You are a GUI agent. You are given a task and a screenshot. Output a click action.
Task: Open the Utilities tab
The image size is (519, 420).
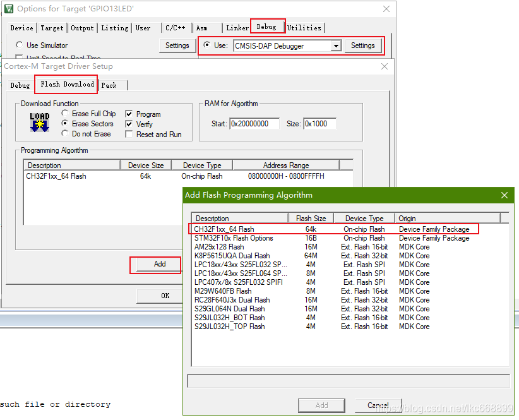(x=304, y=28)
